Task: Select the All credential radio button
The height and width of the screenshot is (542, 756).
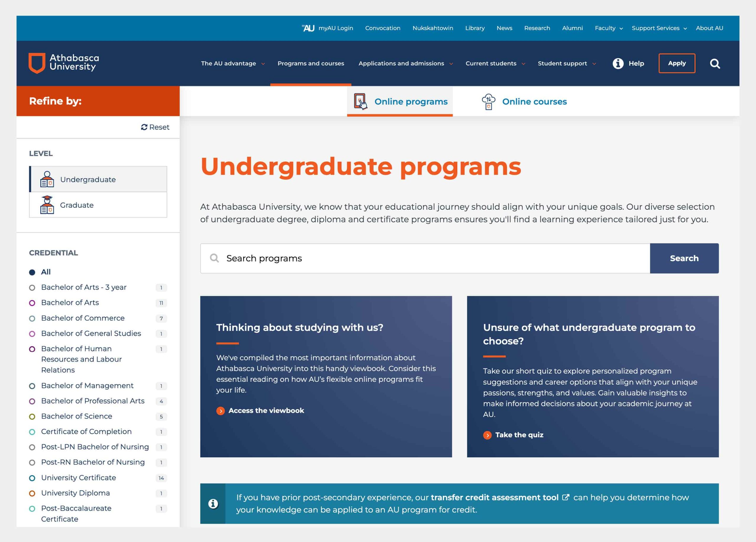Action: point(32,272)
